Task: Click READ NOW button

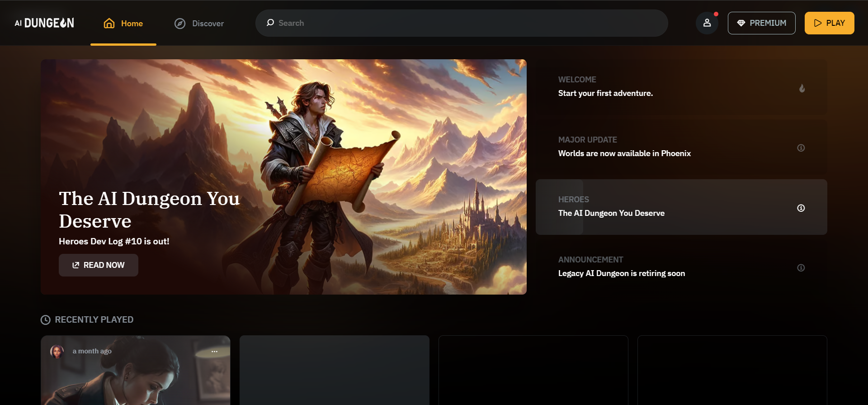Action: pyautogui.click(x=99, y=265)
